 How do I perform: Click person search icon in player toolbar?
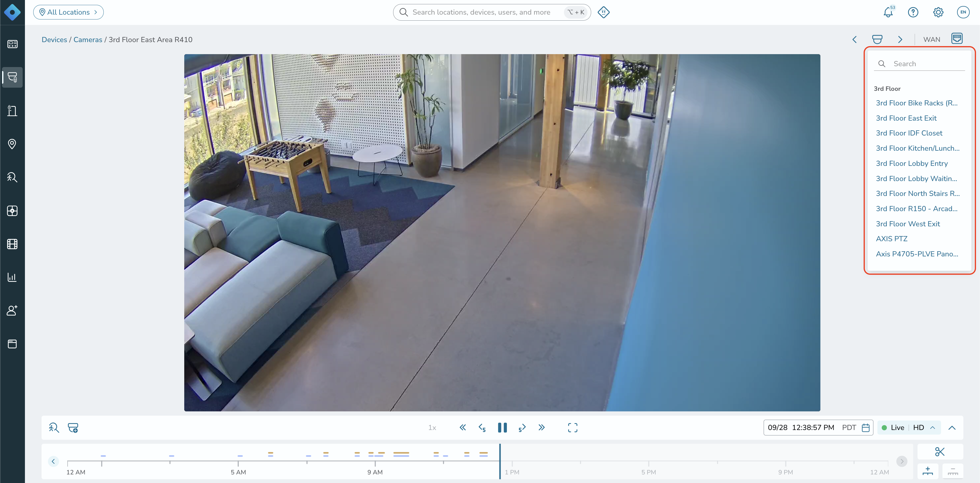(x=54, y=427)
